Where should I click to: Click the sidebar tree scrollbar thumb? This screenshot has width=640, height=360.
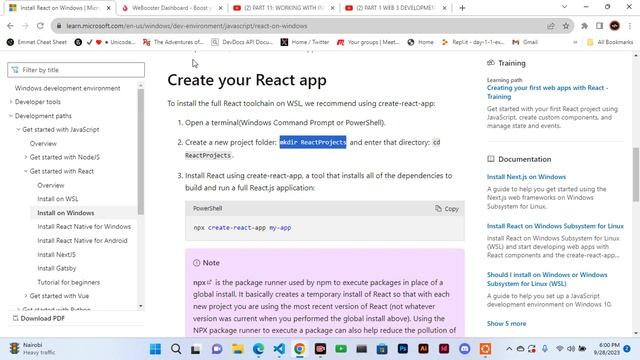140,151
